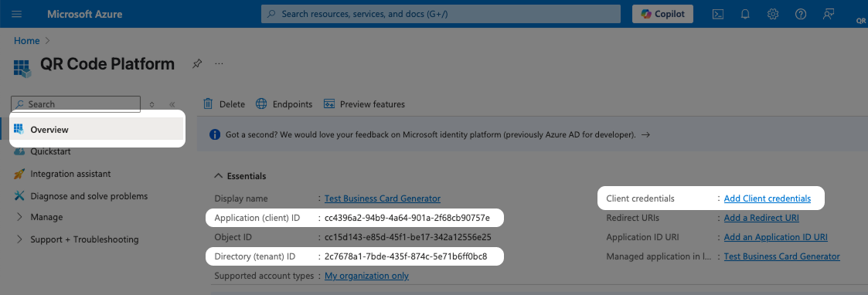Open portal settings gear
Screen dimensions: 868x295
pos(773,15)
